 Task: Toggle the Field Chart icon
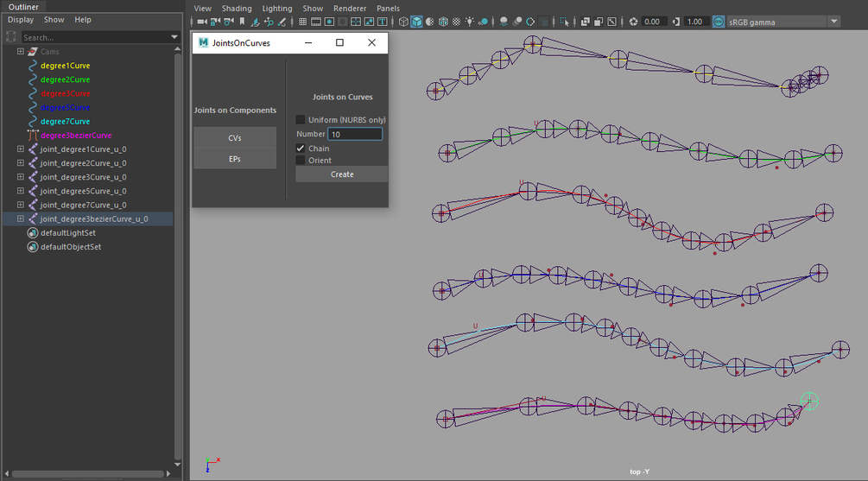coord(355,22)
